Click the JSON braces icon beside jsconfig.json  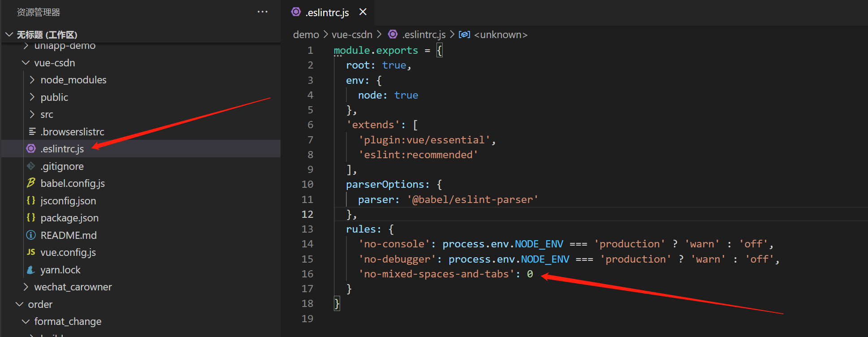pos(31,200)
